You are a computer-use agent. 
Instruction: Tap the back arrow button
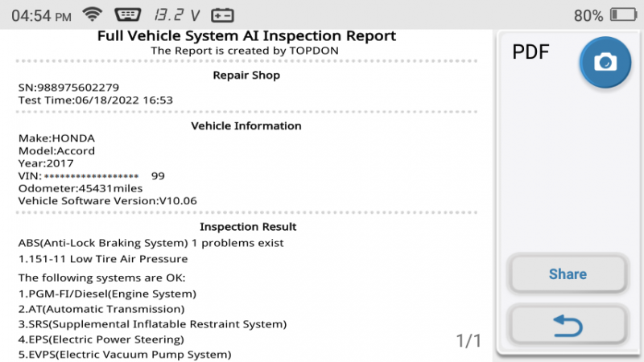[x=568, y=326]
